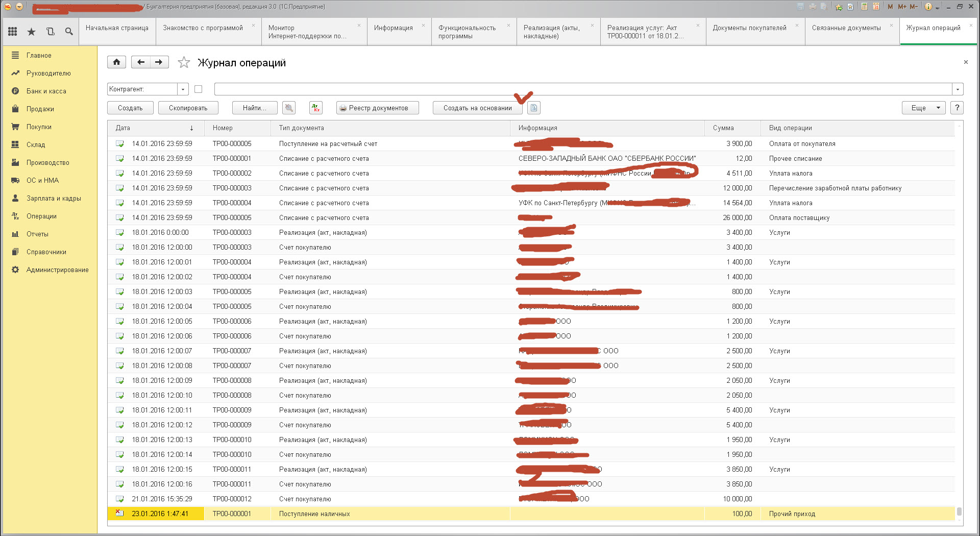Image resolution: width=980 pixels, height=536 pixels.
Task: Click the document report icon after Создать на основании
Action: click(533, 108)
